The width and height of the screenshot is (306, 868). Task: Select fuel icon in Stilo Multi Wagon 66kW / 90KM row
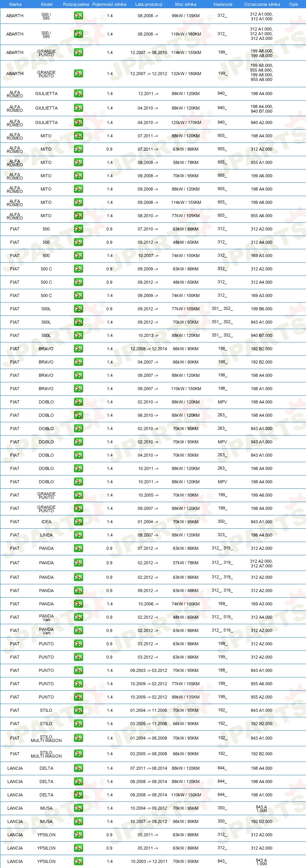click(78, 754)
